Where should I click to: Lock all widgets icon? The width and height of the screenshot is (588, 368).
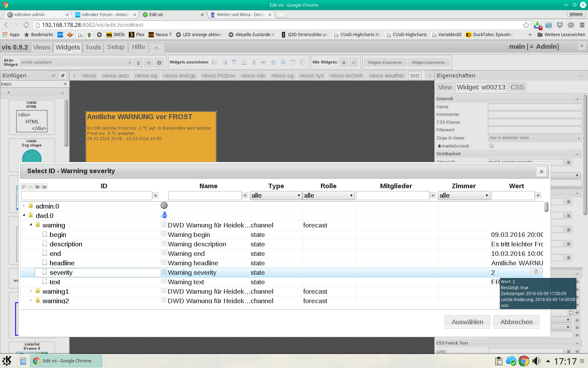(x=344, y=62)
